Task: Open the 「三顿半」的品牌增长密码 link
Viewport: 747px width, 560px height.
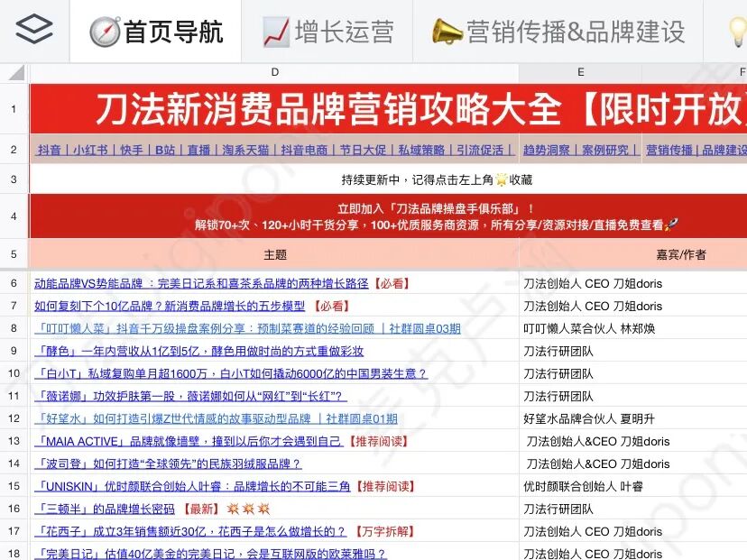Action: tap(105, 509)
